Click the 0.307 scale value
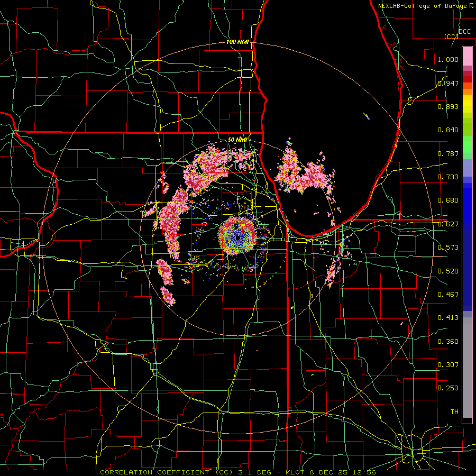 coord(448,364)
